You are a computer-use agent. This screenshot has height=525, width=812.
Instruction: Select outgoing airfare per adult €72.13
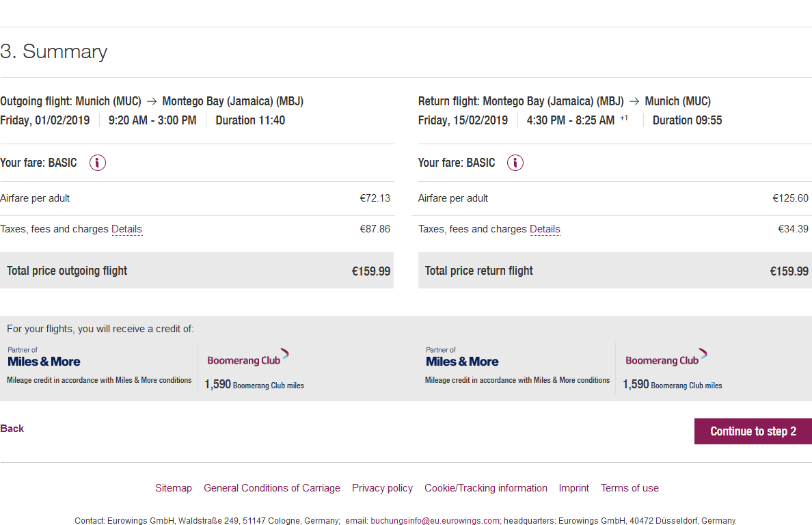tap(375, 198)
